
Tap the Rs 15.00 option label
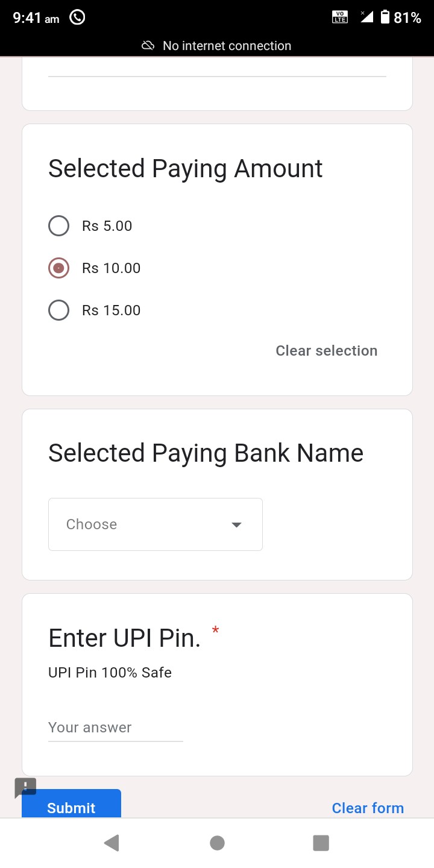(x=112, y=310)
